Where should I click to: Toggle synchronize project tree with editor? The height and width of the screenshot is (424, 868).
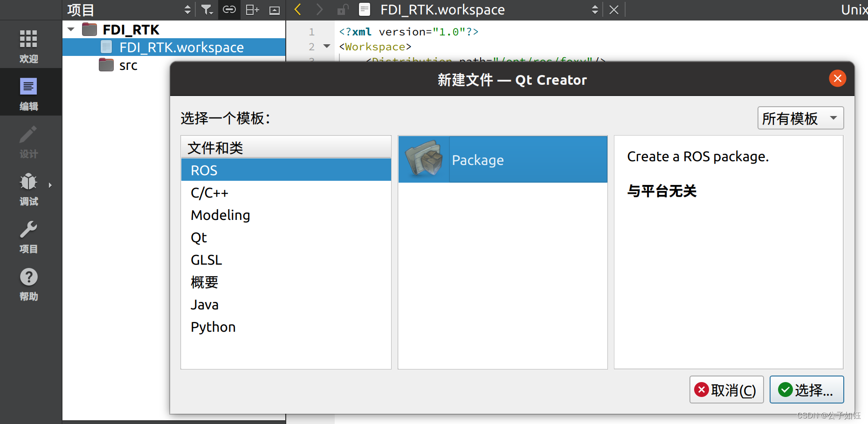click(229, 10)
